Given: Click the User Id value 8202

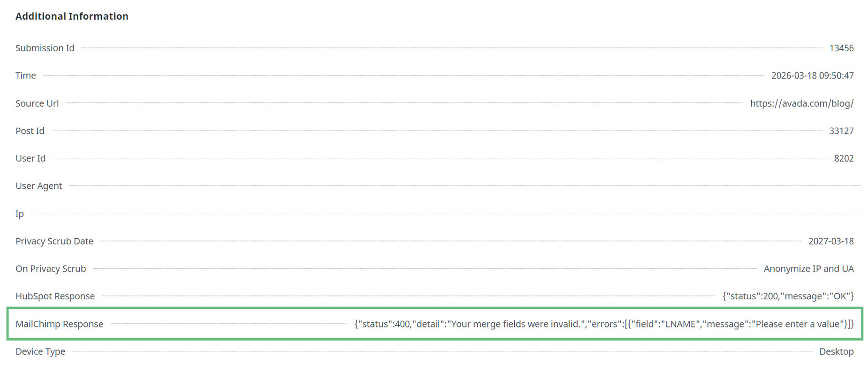Looking at the screenshot, I should click(844, 158).
